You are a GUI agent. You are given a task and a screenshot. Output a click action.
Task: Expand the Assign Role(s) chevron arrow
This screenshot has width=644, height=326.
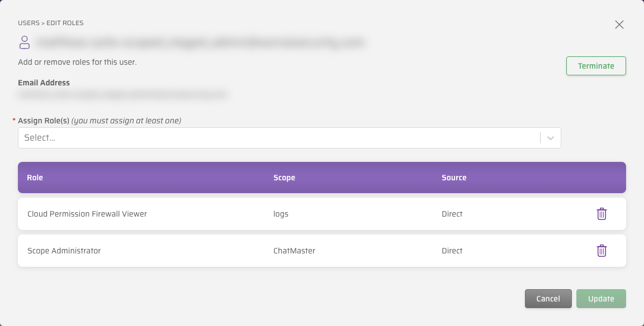tap(551, 138)
